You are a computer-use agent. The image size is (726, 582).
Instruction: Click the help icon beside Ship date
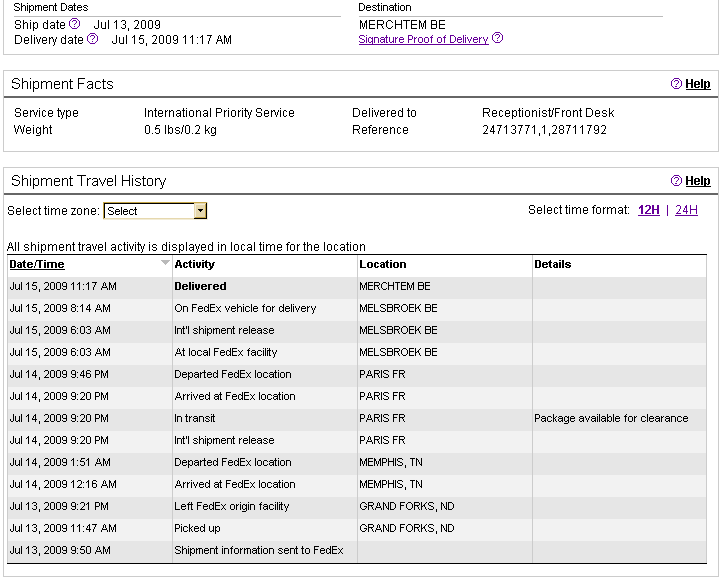(75, 24)
